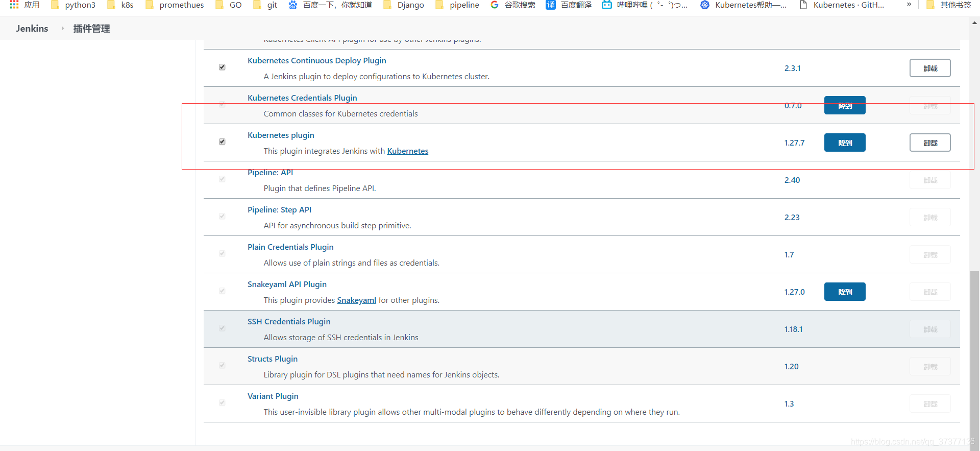
Task: Follow the Snakeyaml link in the description
Action: [x=357, y=300]
